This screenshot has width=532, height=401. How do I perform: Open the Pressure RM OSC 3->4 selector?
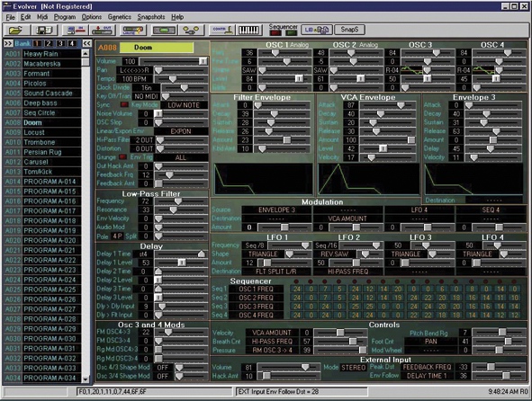point(272,350)
